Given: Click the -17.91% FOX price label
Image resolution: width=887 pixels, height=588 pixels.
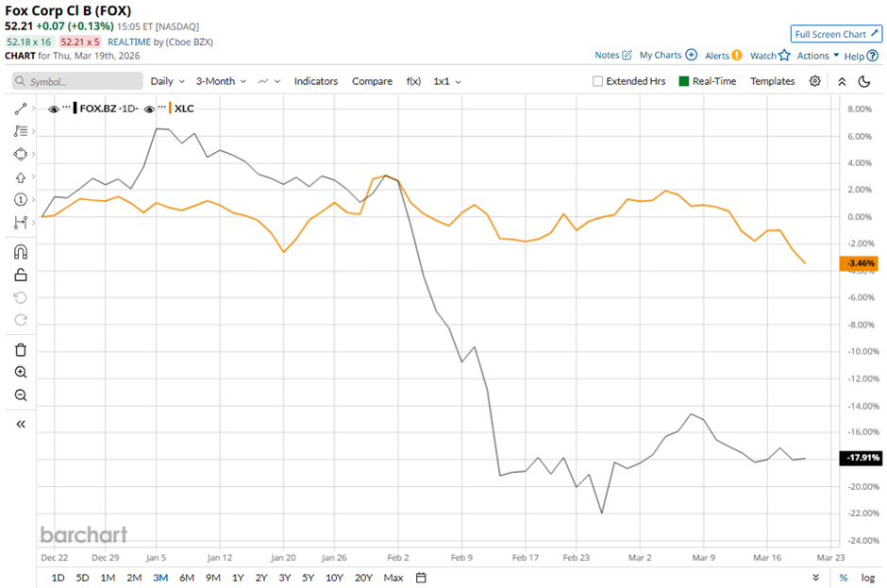Looking at the screenshot, I should (861, 457).
